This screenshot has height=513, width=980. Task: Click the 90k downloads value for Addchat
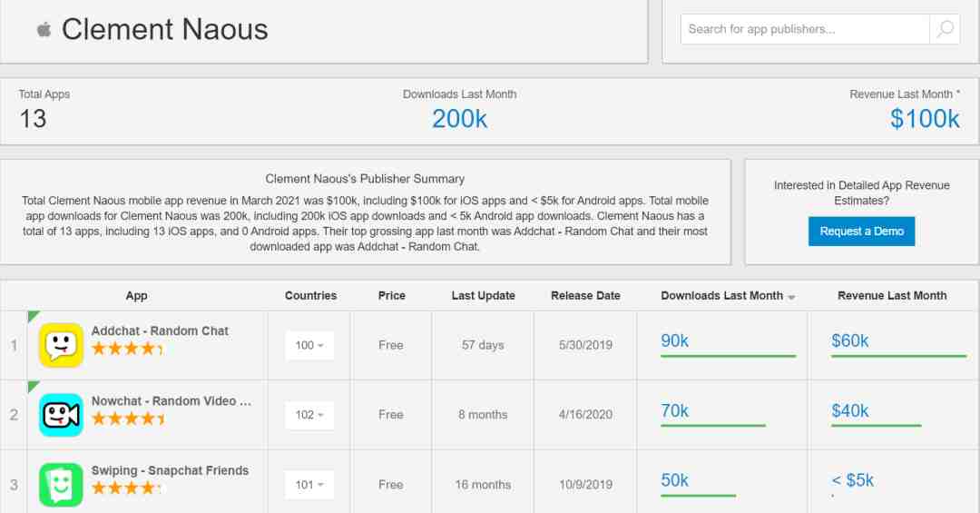[x=674, y=341]
